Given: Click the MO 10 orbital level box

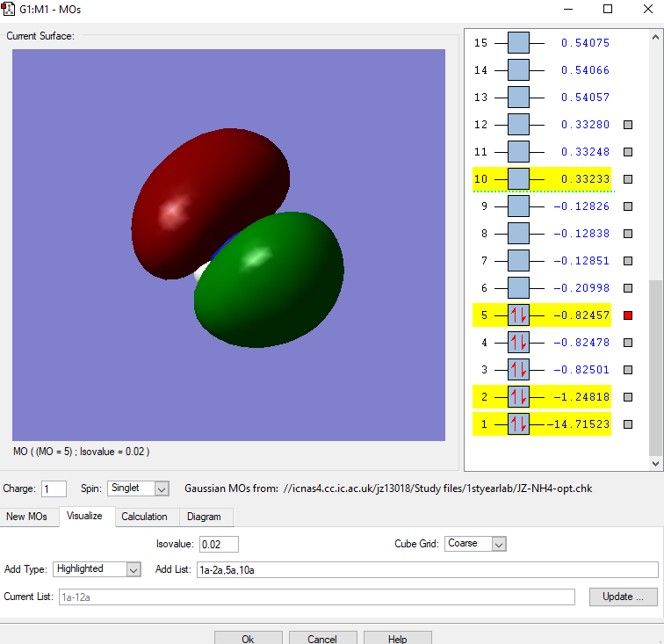Looking at the screenshot, I should tap(518, 179).
